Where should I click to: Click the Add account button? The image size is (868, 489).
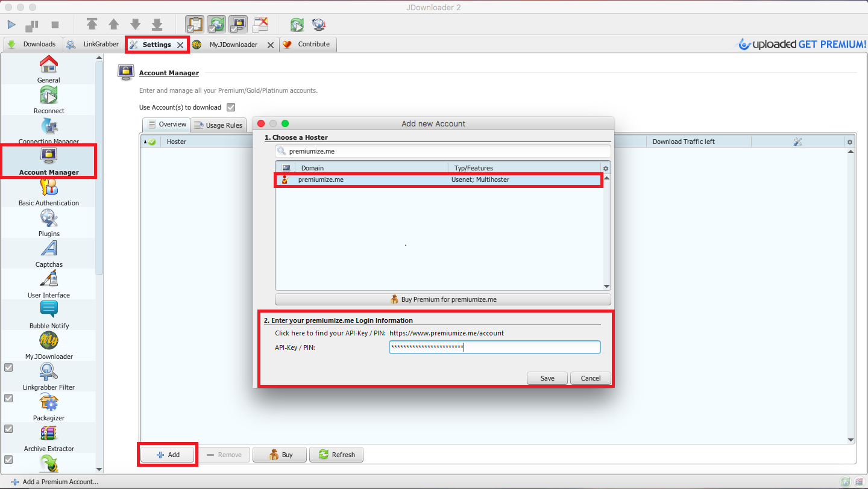pyautogui.click(x=168, y=455)
